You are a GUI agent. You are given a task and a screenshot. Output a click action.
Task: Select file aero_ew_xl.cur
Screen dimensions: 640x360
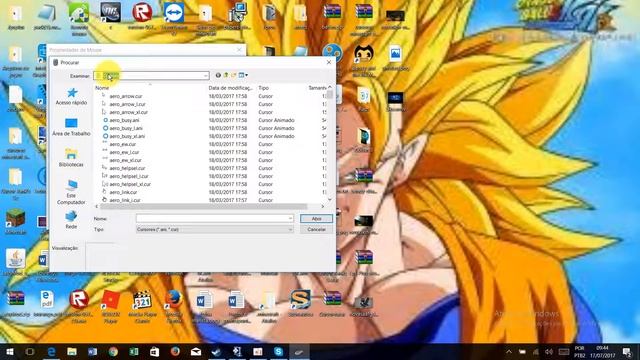coord(125,160)
